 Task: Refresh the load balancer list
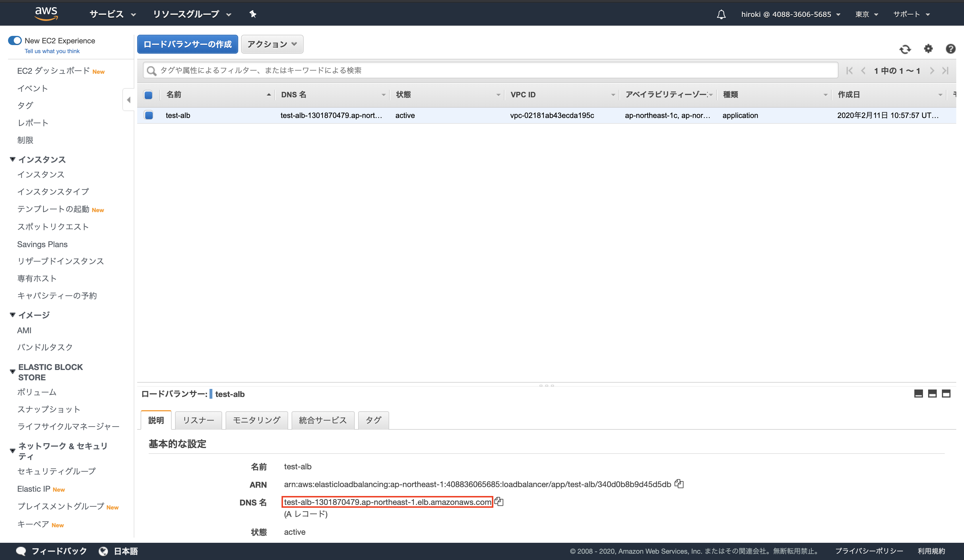coord(905,49)
